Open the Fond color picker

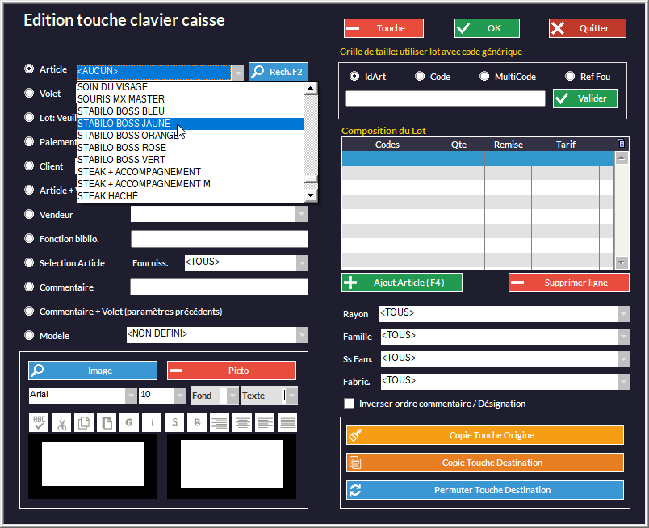point(232,396)
